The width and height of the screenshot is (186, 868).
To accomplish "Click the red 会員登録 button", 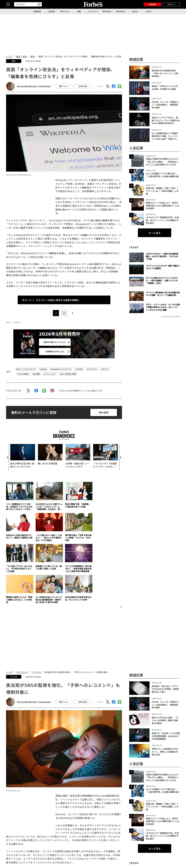I will coord(152,4).
